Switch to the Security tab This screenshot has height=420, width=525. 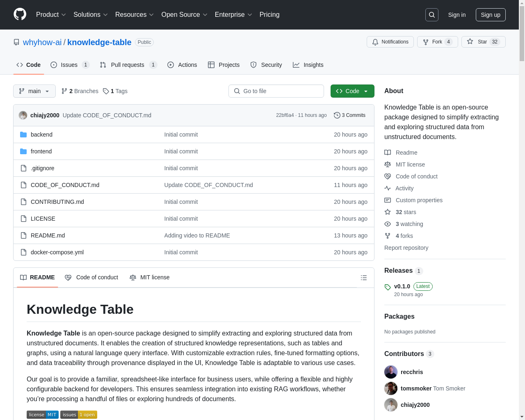(266, 65)
